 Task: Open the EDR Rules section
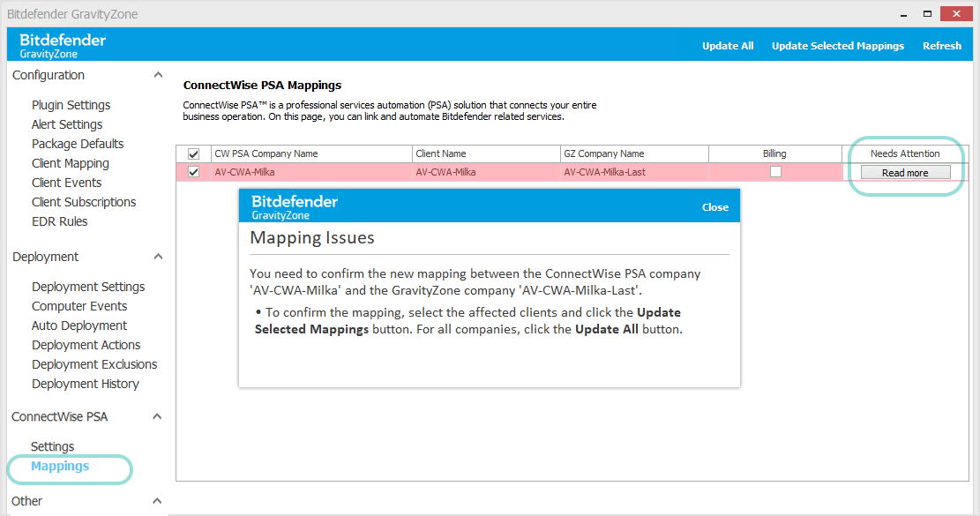(58, 221)
